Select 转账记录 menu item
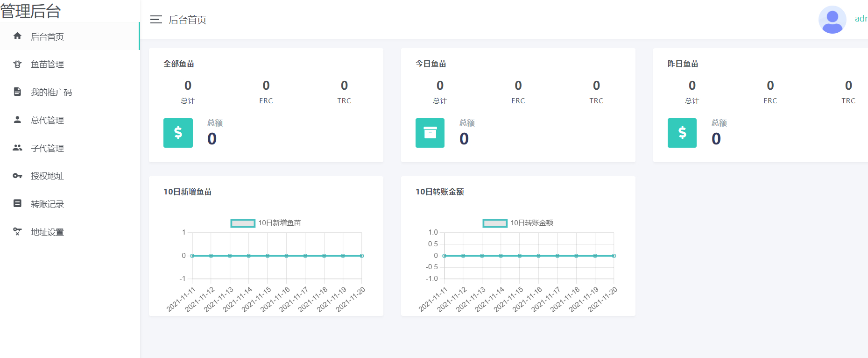This screenshot has width=868, height=358. coord(47,204)
